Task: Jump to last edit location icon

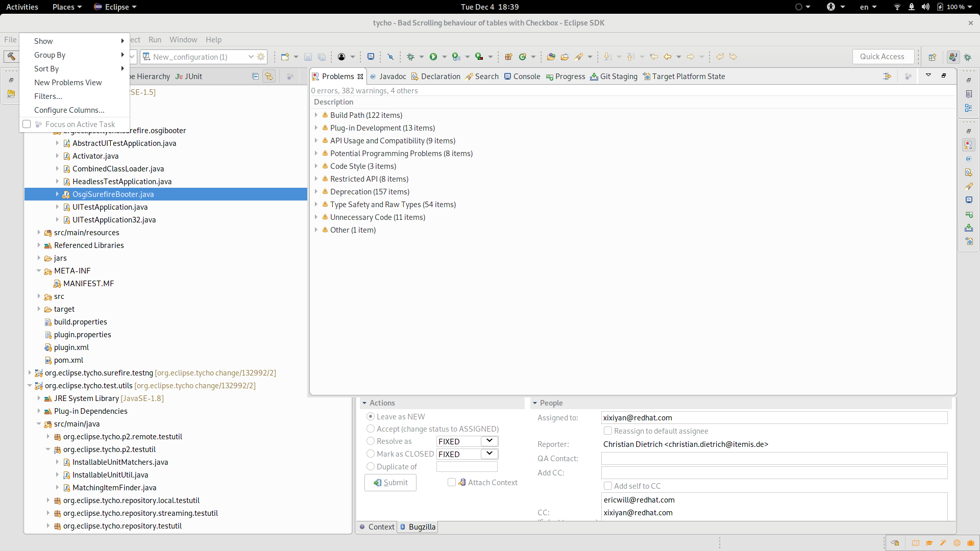Action: pyautogui.click(x=654, y=57)
